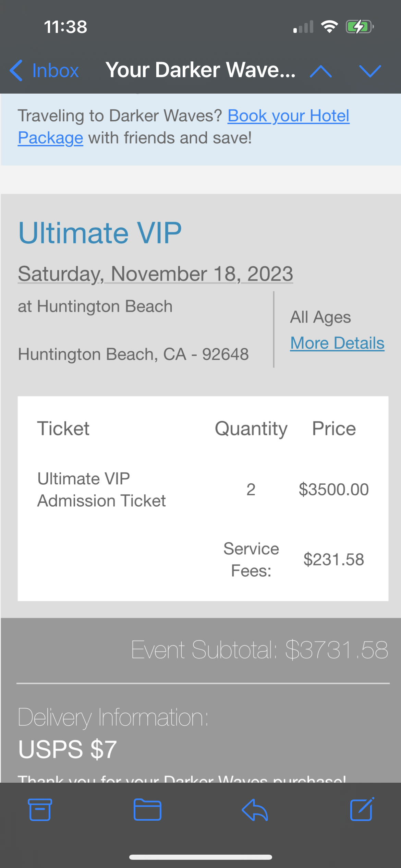
Task: Tap the cellular signal bars
Action: [303, 27]
